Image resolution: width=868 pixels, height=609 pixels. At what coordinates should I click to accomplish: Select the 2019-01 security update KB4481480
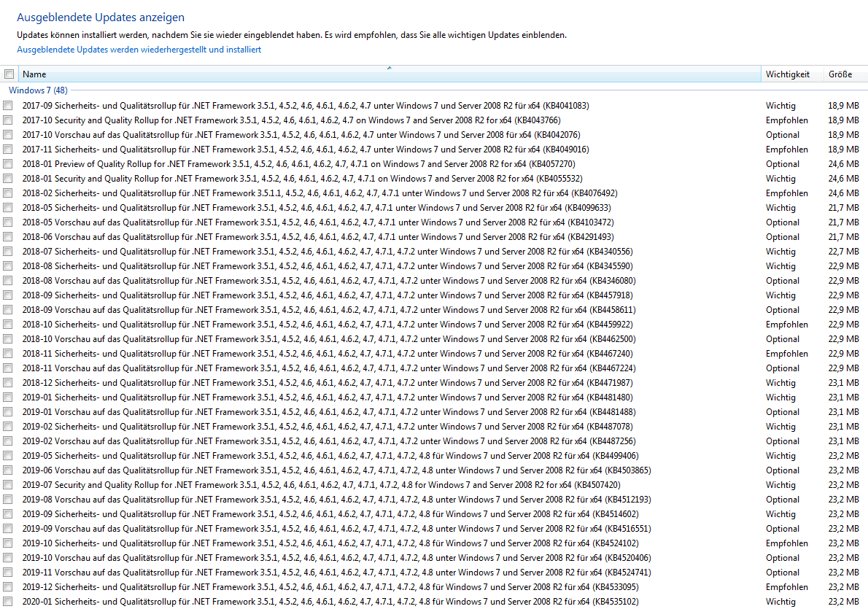[x=328, y=397]
